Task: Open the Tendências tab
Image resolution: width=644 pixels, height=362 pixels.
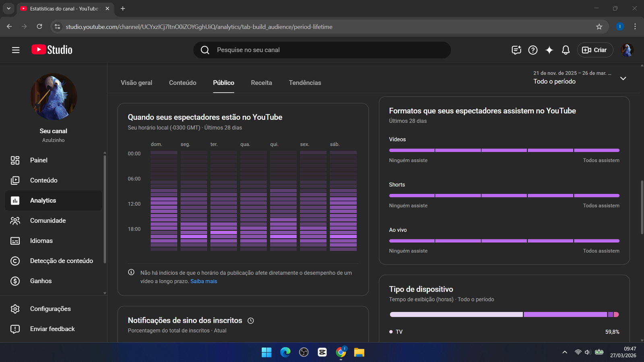Action: [x=305, y=82]
